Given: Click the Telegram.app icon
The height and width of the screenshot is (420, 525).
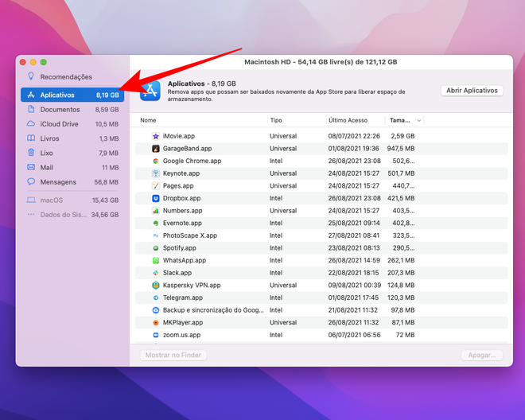Looking at the screenshot, I should 156,297.
